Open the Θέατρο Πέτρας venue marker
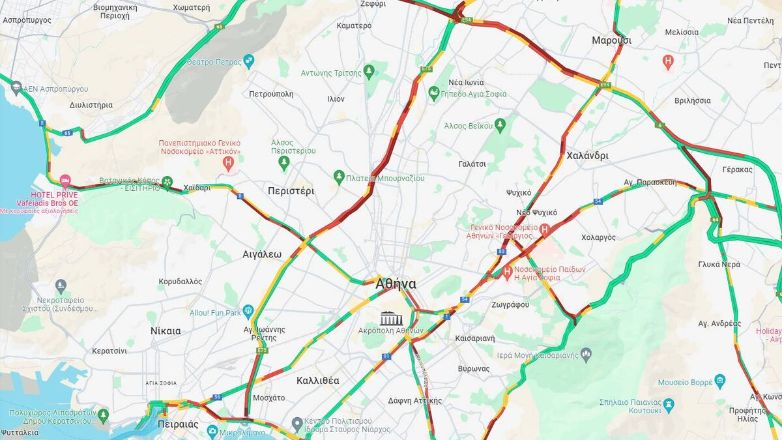The width and height of the screenshot is (782, 440). tap(248, 61)
